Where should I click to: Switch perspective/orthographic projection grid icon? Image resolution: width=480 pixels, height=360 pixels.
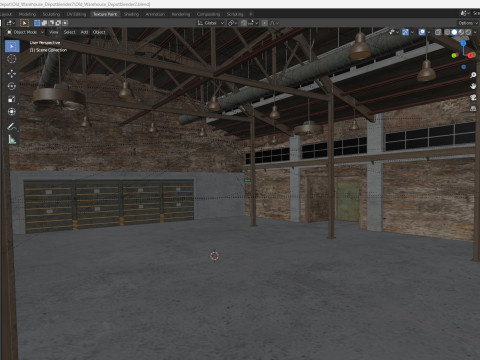coord(473,108)
